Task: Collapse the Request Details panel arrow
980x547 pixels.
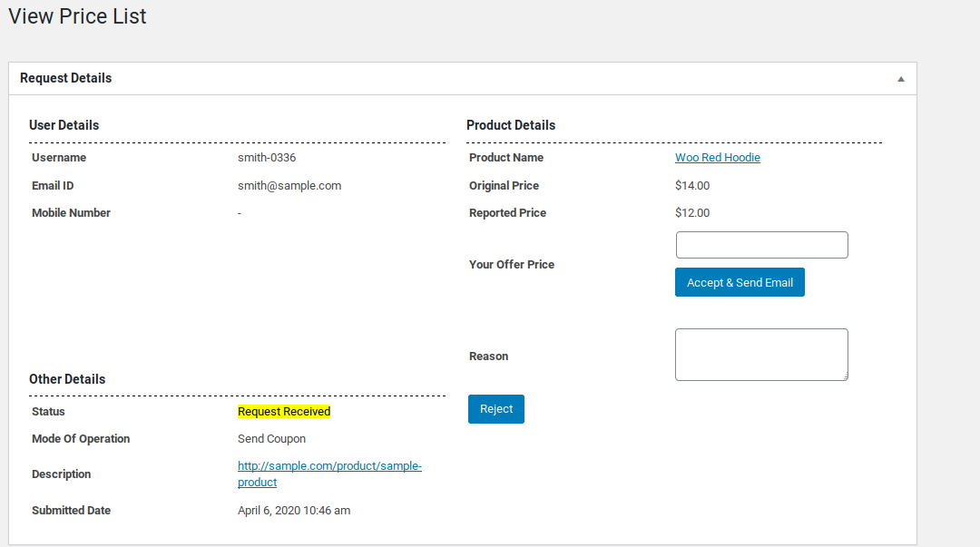Action: pos(901,79)
